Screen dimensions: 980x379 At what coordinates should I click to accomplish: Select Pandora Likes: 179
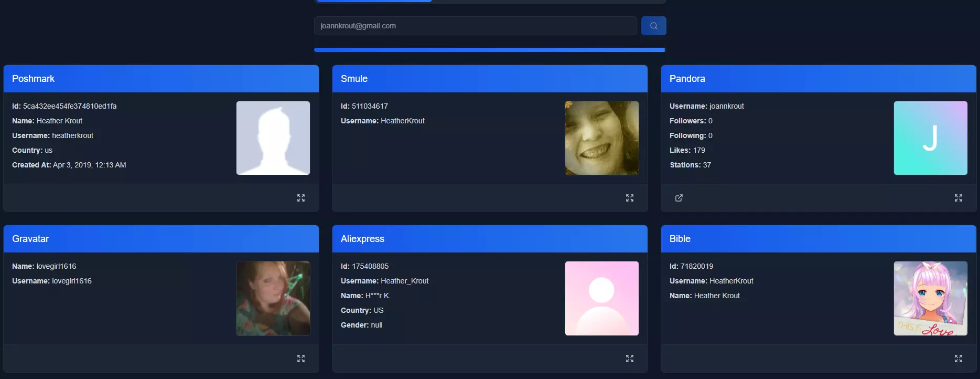coord(687,150)
